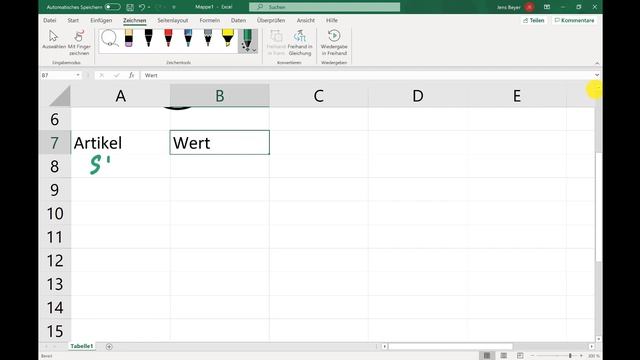Select column C header
The height and width of the screenshot is (360, 640).
pyautogui.click(x=319, y=96)
